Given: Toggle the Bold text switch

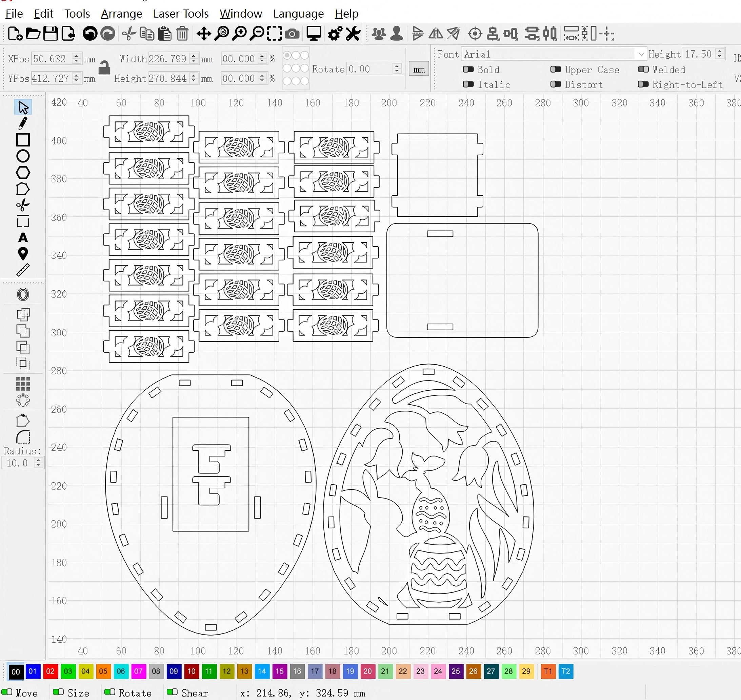Looking at the screenshot, I should tap(468, 70).
